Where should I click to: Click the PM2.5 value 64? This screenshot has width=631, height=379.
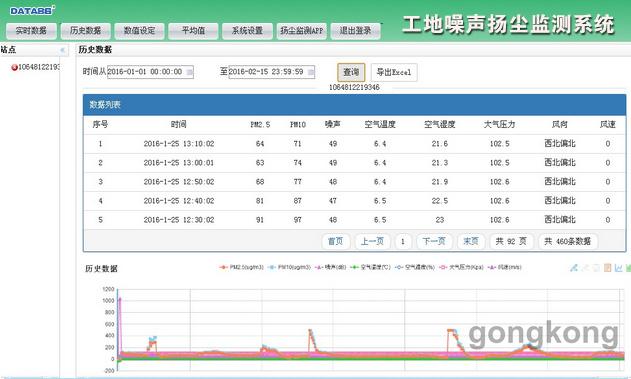260,144
